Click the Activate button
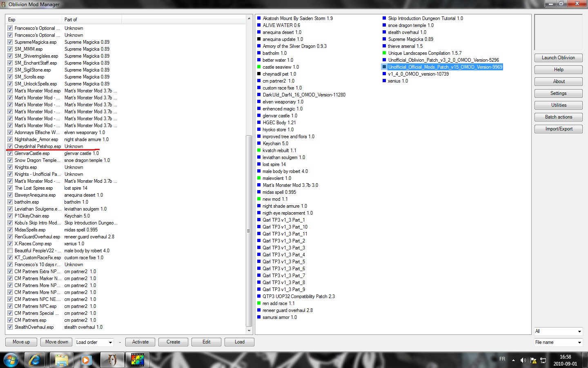 [140, 342]
